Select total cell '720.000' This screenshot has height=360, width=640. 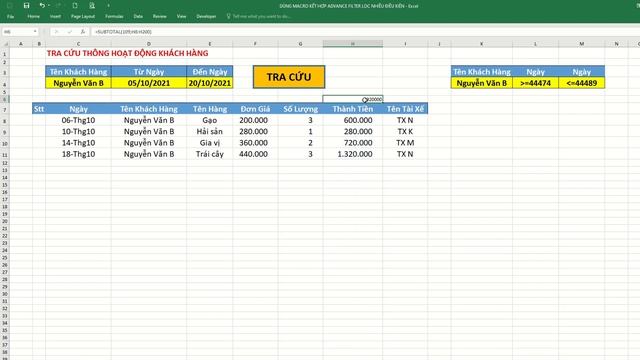(353, 143)
